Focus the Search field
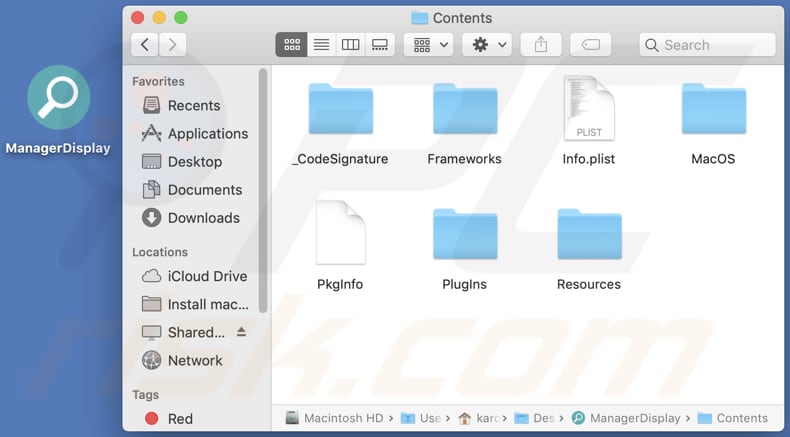This screenshot has width=790, height=437. pos(707,45)
